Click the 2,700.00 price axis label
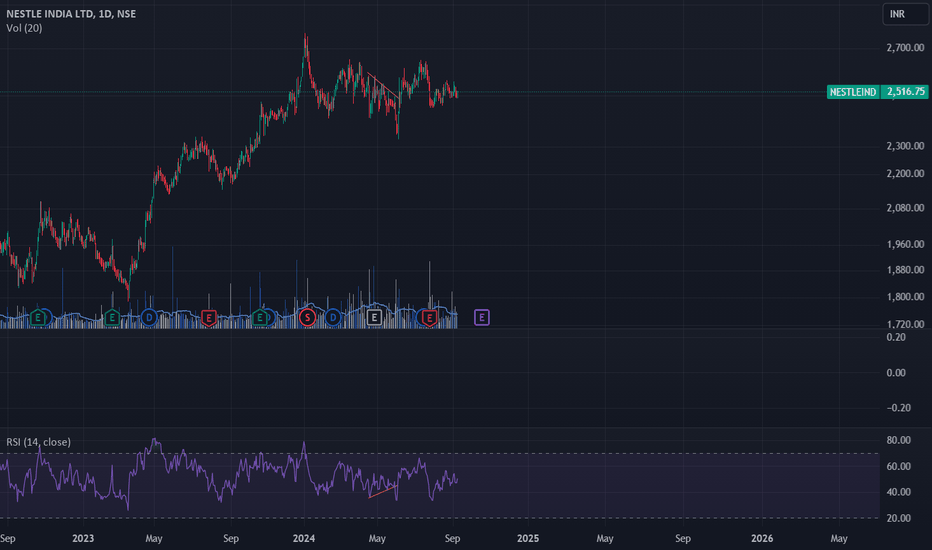 point(905,48)
